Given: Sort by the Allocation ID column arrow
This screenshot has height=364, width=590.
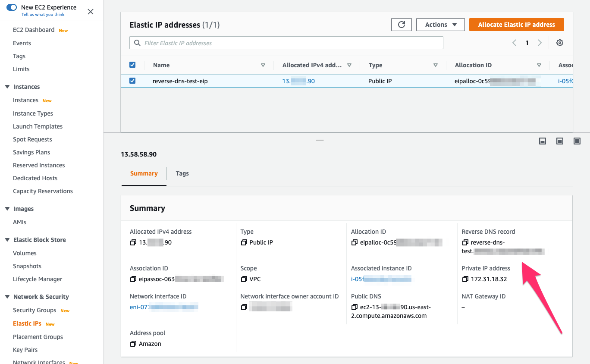Looking at the screenshot, I should click(x=539, y=65).
